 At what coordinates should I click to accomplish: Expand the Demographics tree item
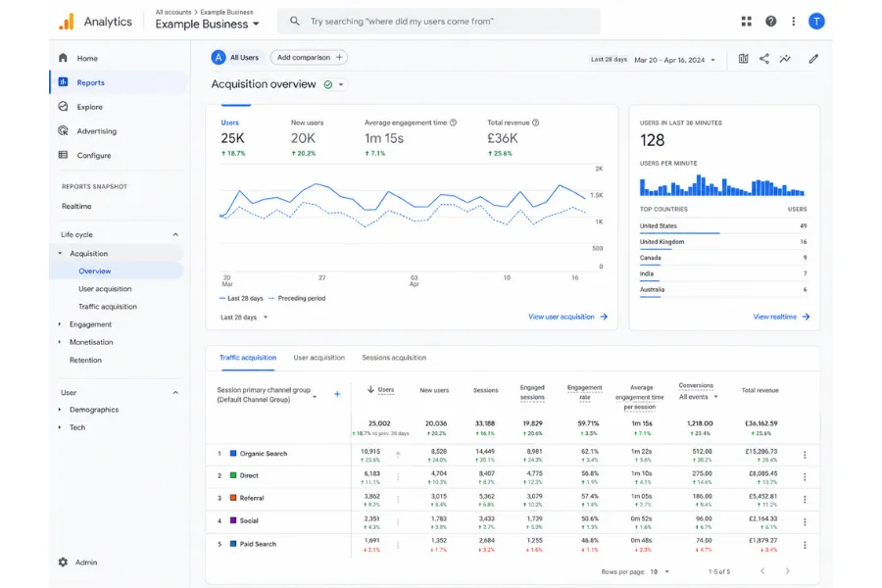pyautogui.click(x=60, y=410)
